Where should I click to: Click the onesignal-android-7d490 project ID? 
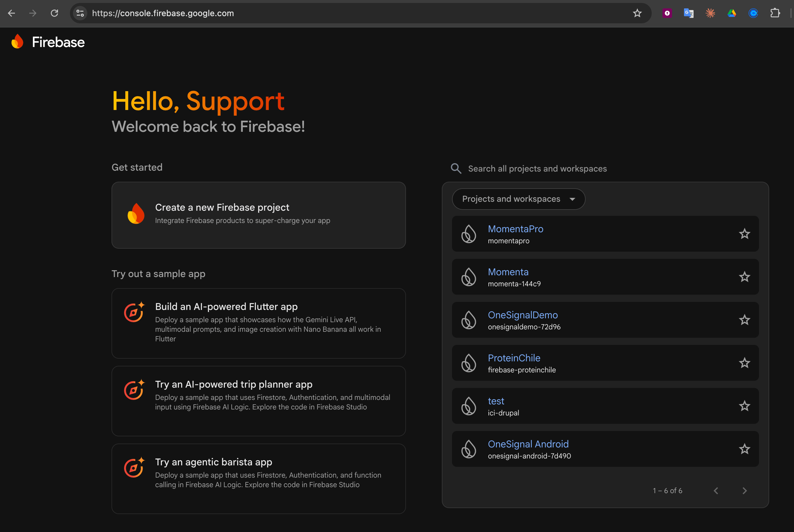click(x=529, y=456)
